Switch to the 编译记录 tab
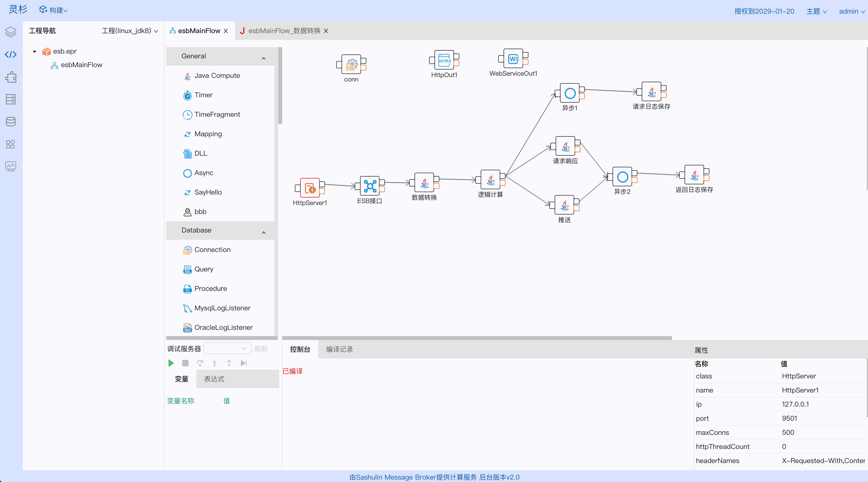The height and width of the screenshot is (482, 868). point(339,349)
